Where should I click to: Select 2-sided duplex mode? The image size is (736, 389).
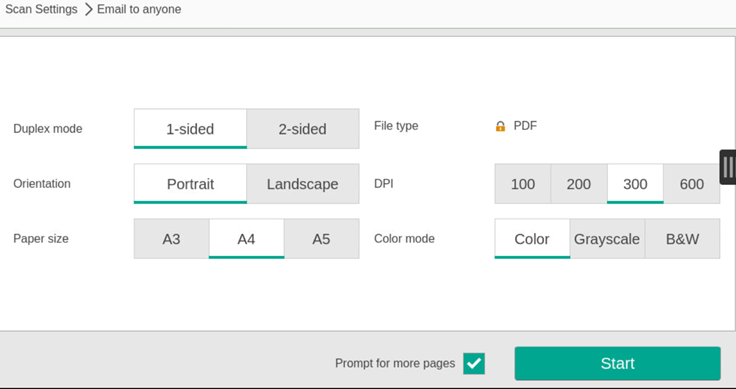[303, 129]
